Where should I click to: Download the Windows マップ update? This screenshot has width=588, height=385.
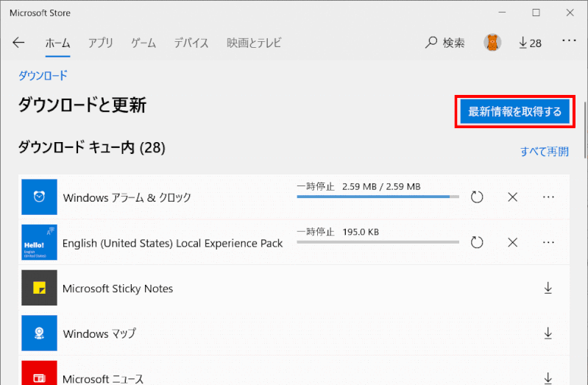click(548, 333)
